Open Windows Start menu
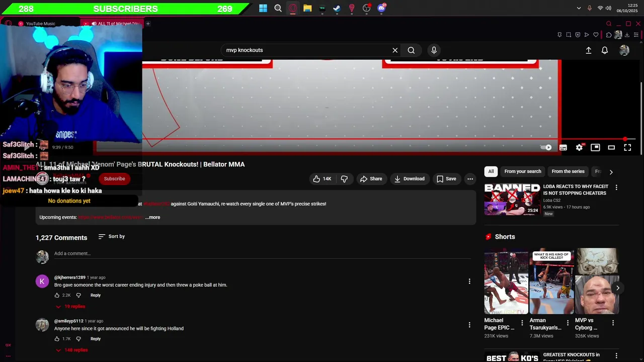This screenshot has width=644, height=362. click(x=263, y=8)
